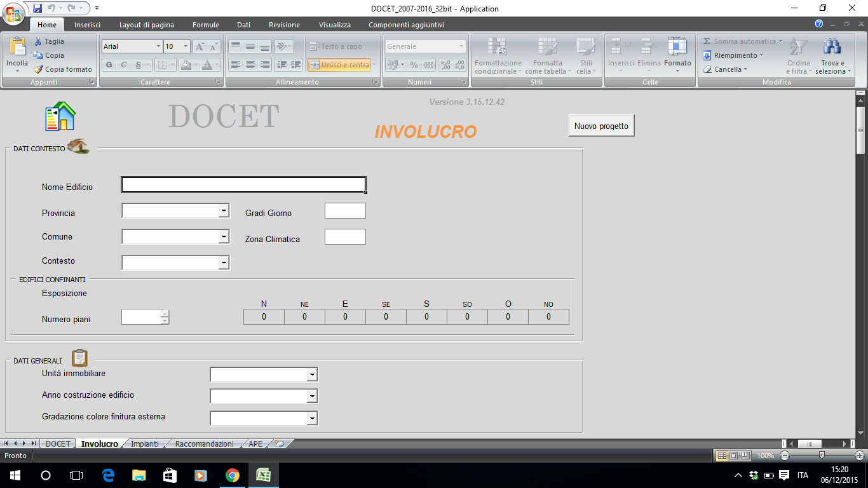The height and width of the screenshot is (488, 868).
Task: Open the Contesto dropdown
Action: [224, 262]
